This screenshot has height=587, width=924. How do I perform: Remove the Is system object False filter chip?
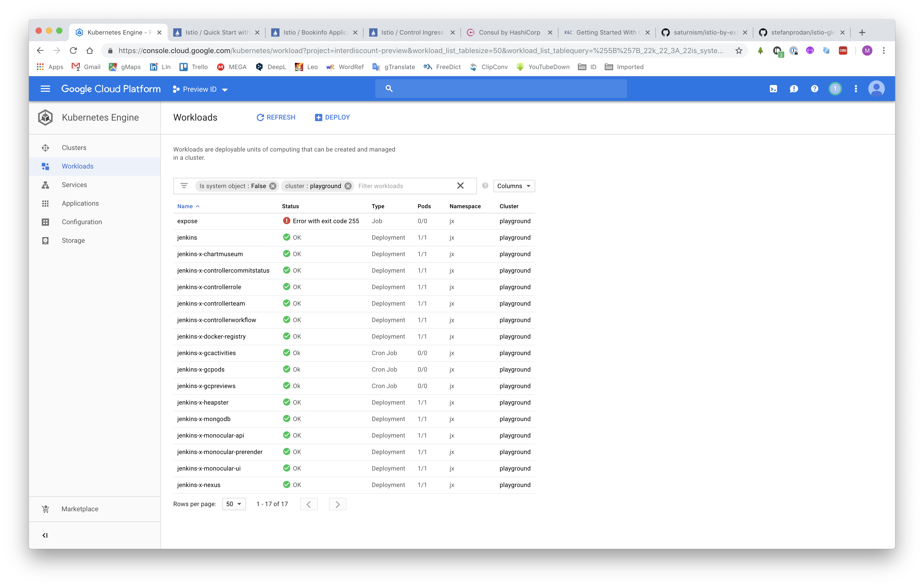pos(273,186)
